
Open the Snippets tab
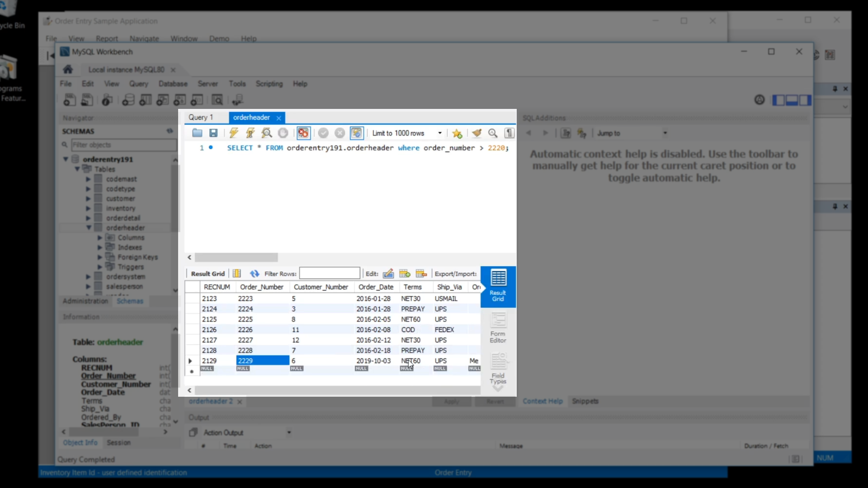(585, 401)
